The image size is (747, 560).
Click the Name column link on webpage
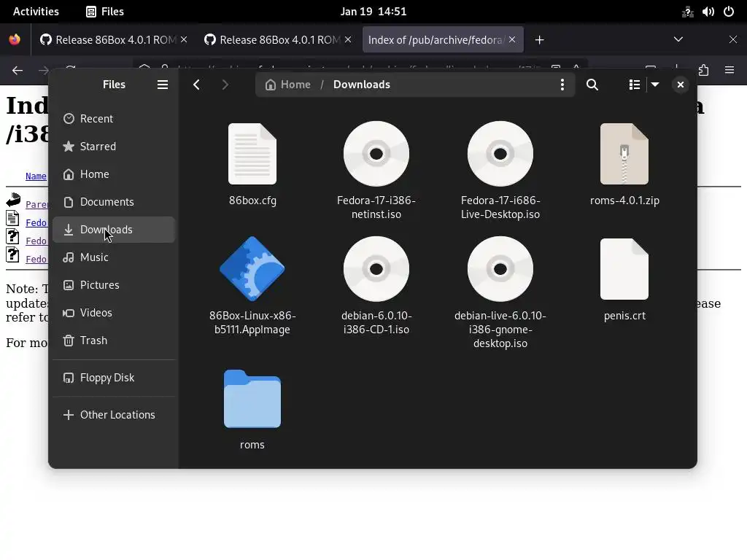tap(36, 176)
